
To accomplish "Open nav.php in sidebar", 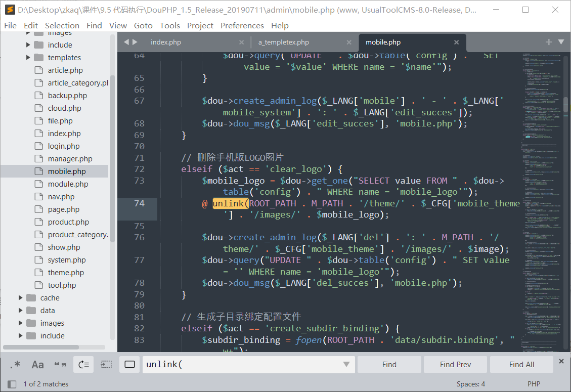I will click(x=61, y=197).
